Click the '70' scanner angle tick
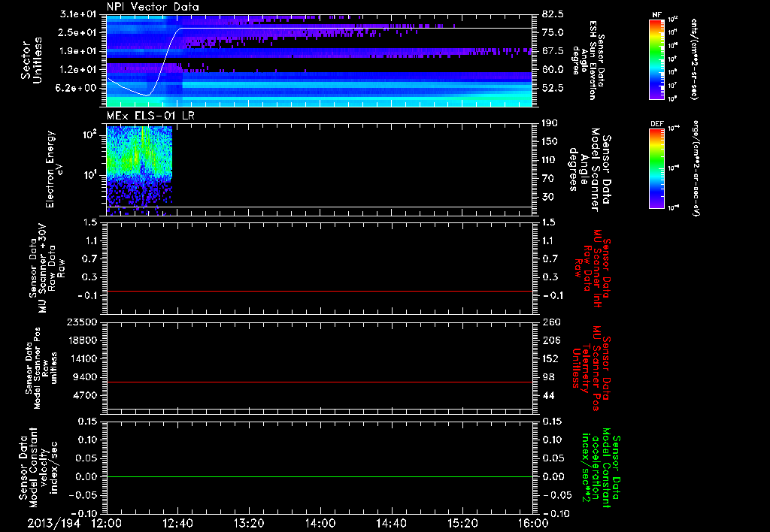 coord(547,179)
